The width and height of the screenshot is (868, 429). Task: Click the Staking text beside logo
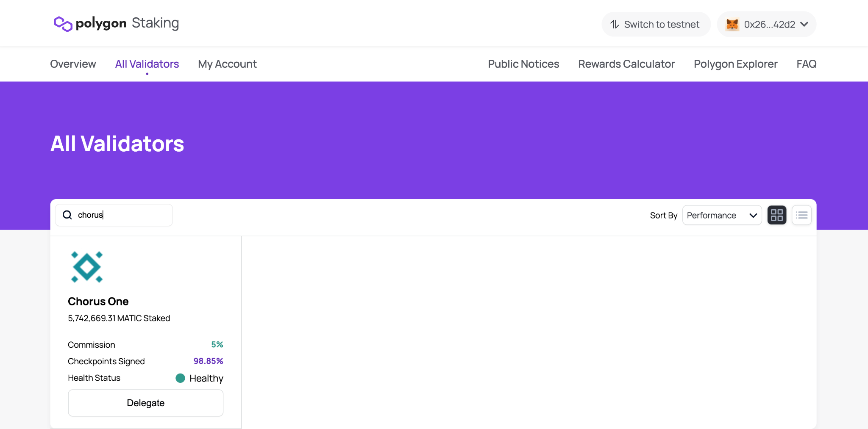[156, 23]
